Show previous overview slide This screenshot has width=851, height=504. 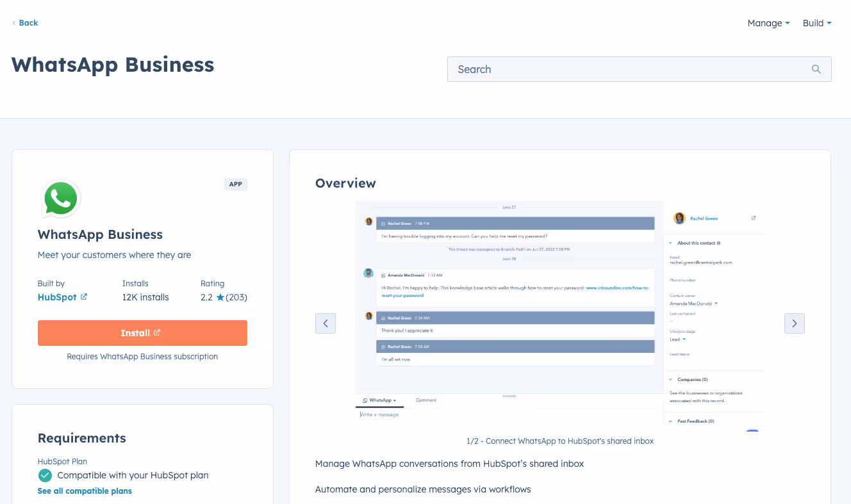coord(326,323)
